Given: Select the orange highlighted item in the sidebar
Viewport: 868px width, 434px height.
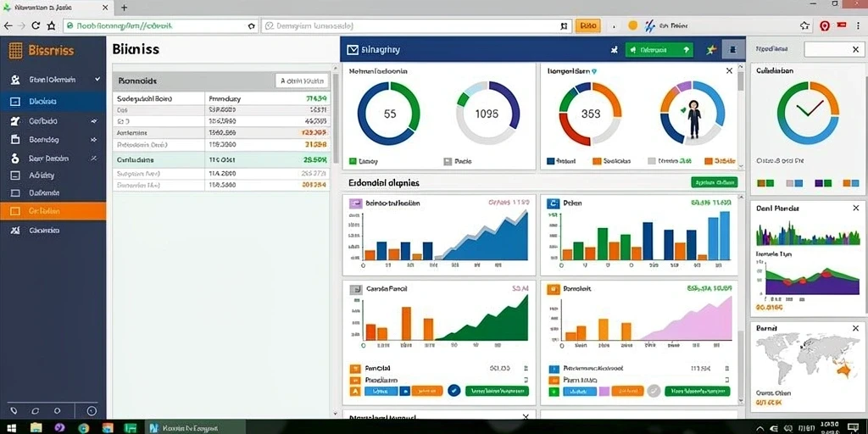Looking at the screenshot, I should (x=53, y=211).
